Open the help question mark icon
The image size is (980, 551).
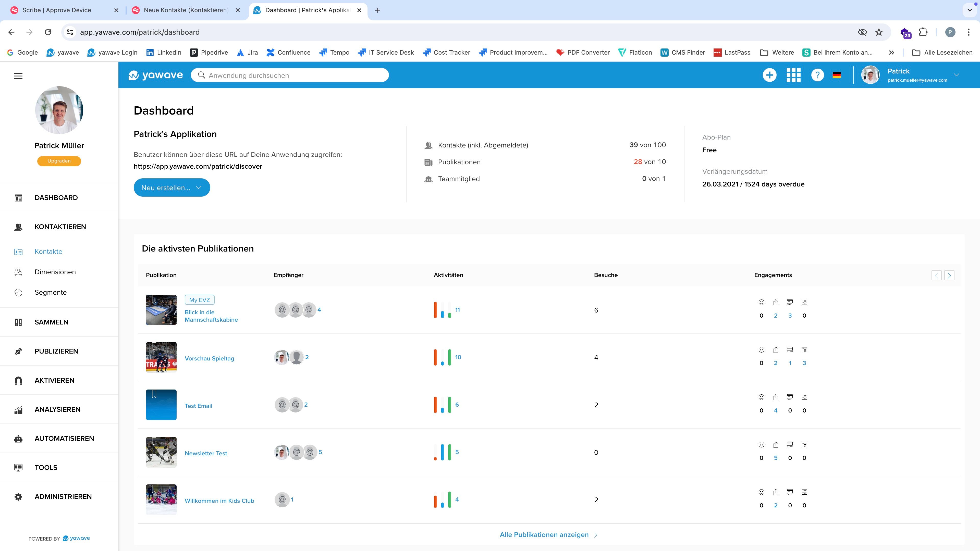(x=817, y=75)
